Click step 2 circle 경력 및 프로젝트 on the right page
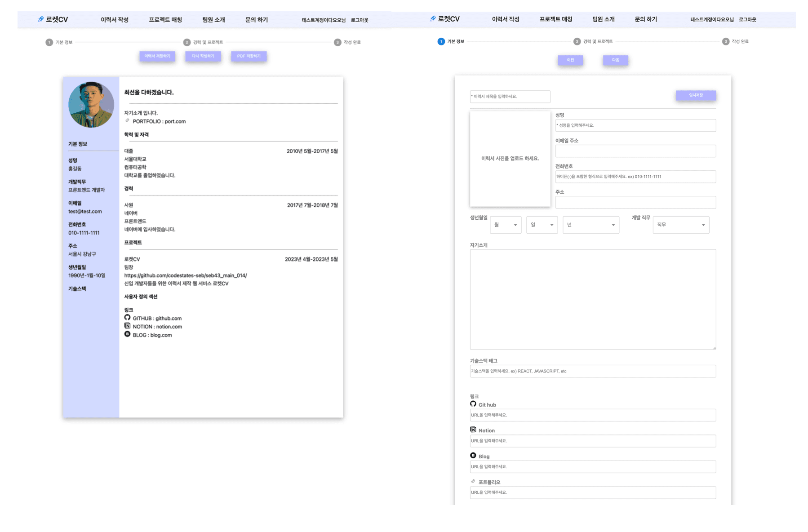Screen dimensions: 808x532 577,41
